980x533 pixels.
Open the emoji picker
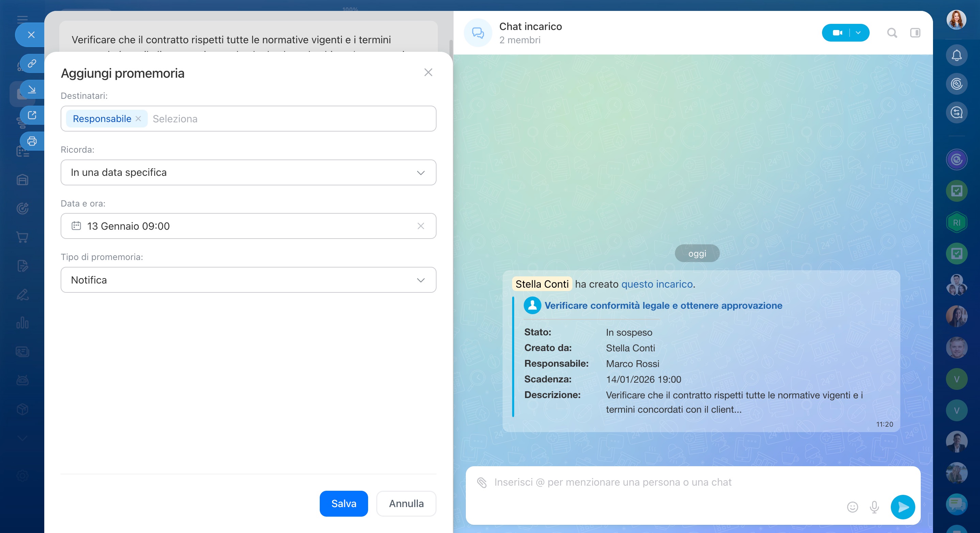[x=852, y=507]
